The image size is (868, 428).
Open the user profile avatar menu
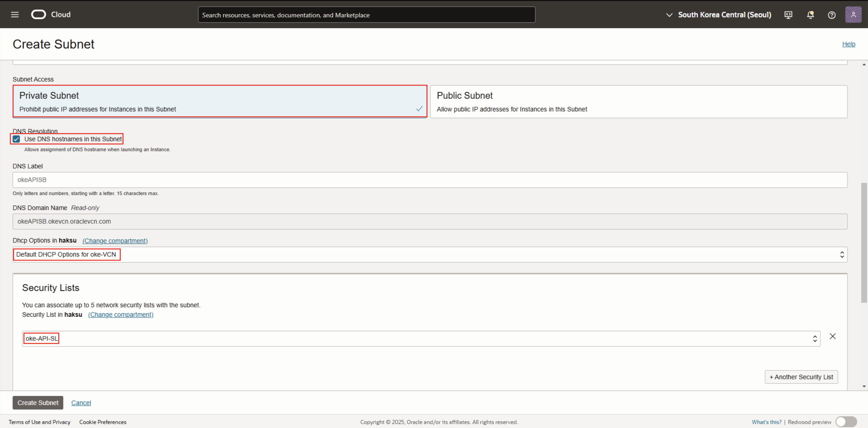click(853, 15)
